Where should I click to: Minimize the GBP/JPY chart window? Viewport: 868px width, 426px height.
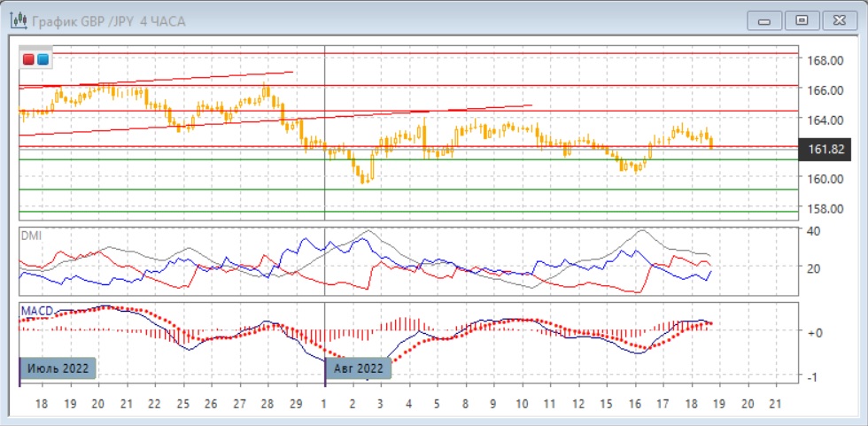click(764, 19)
